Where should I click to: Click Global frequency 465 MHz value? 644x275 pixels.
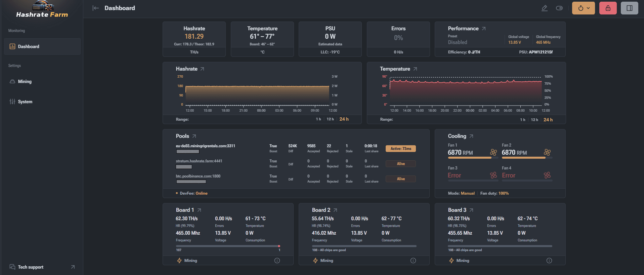point(543,42)
